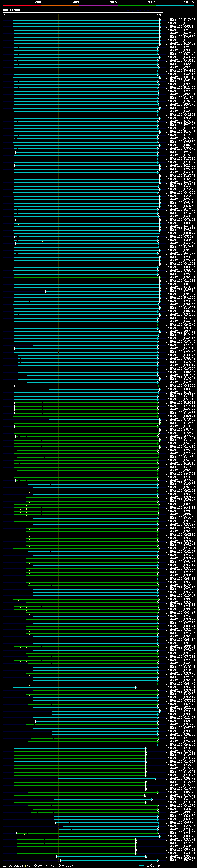Select hit label UniRef100_Q84LN2
The height and width of the screenshot is (868, 197).
[x=180, y=799]
